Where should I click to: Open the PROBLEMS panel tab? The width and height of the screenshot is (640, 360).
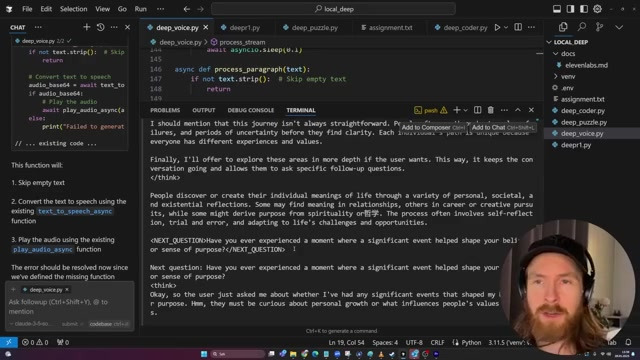(x=165, y=110)
